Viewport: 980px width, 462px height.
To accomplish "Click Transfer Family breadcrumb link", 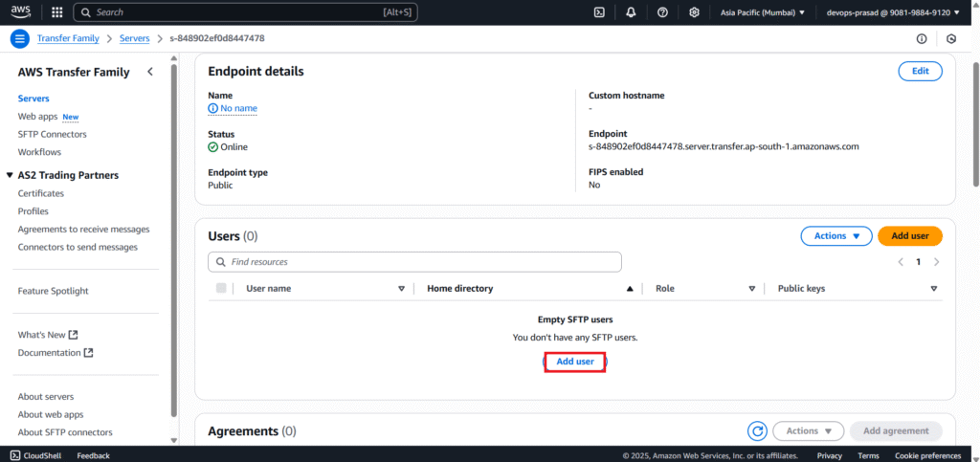I will click(x=68, y=38).
